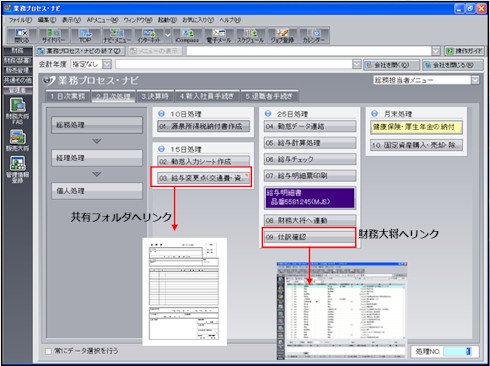Screen dimensions: 490x366
Task: Click into the 処理NO. input field
Action: [457, 351]
